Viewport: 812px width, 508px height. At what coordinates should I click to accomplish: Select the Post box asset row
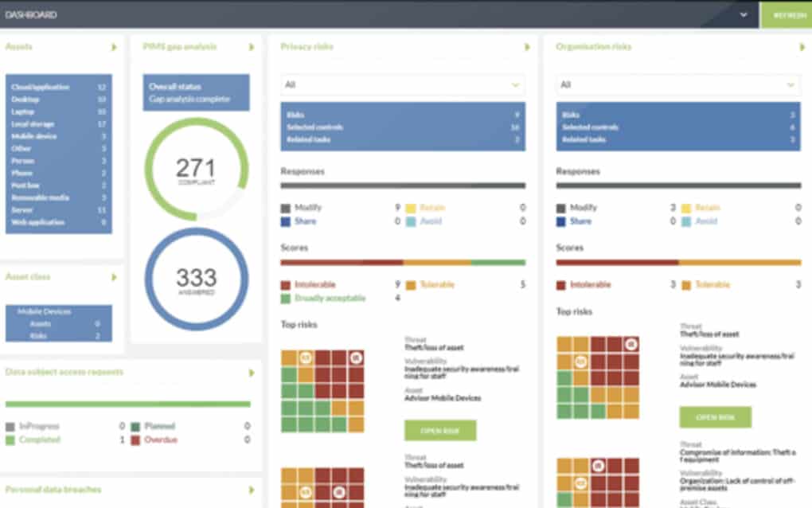(x=59, y=186)
